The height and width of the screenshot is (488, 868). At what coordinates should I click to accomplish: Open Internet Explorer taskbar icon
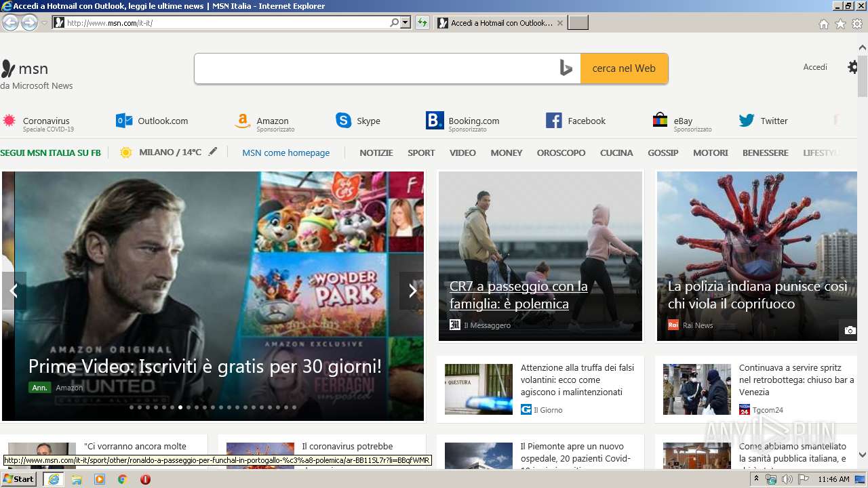[54, 479]
